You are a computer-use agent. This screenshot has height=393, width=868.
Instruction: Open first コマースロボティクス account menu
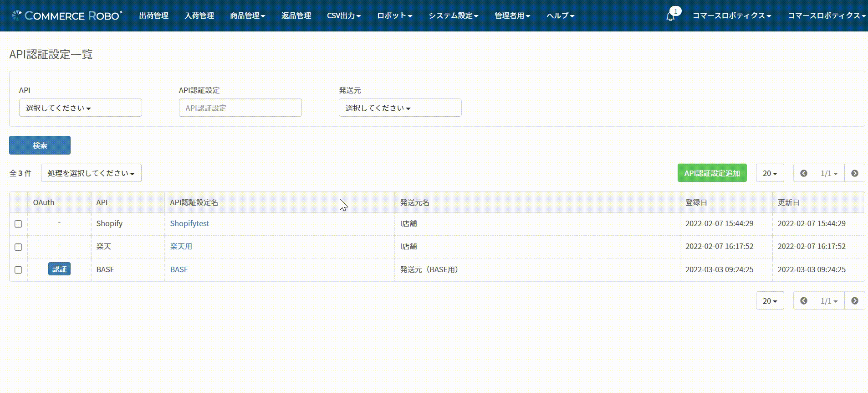click(x=732, y=16)
